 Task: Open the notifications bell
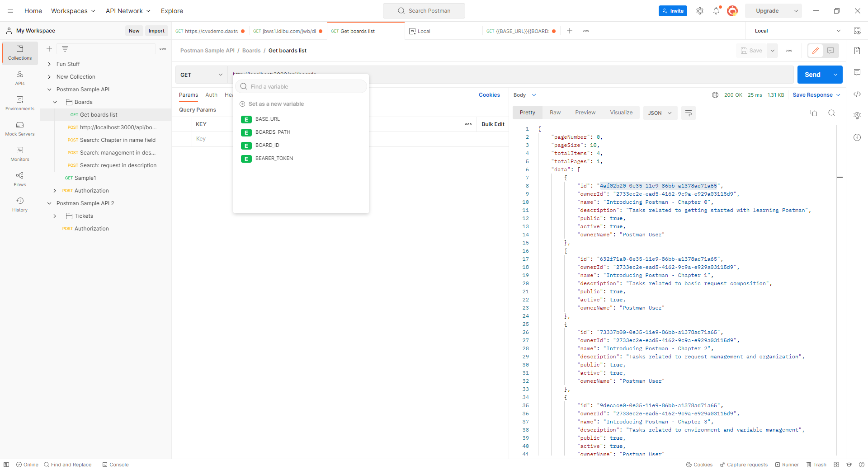tap(716, 11)
